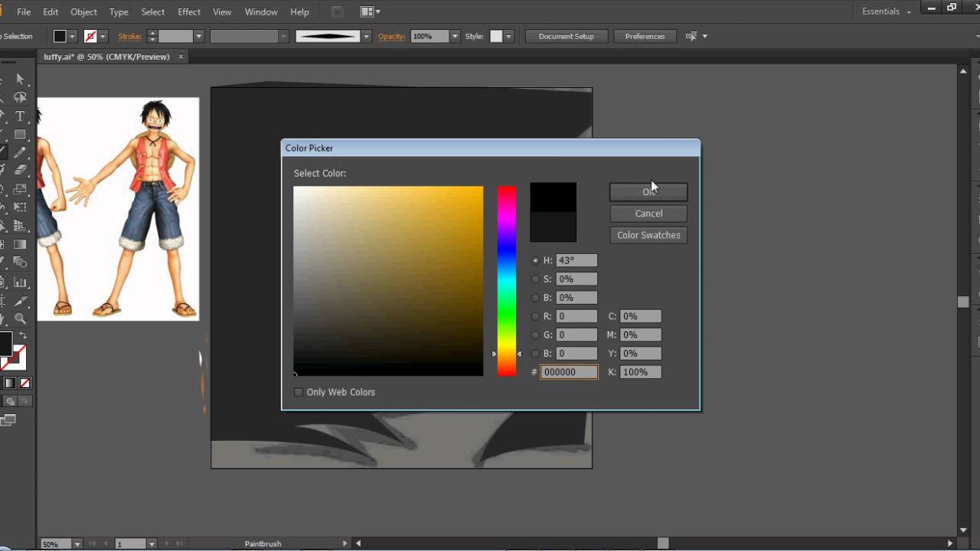Click Cancel in the Color Picker
The width and height of the screenshot is (980, 551).
tap(648, 214)
